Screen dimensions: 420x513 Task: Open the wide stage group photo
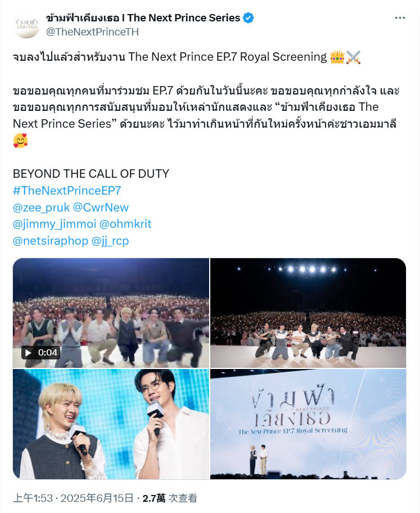(308, 313)
